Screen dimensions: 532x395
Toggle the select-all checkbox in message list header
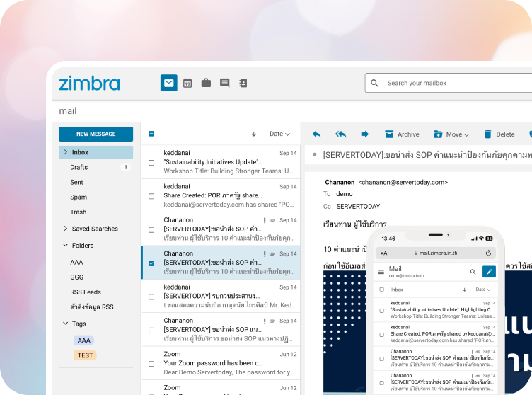coord(151,134)
